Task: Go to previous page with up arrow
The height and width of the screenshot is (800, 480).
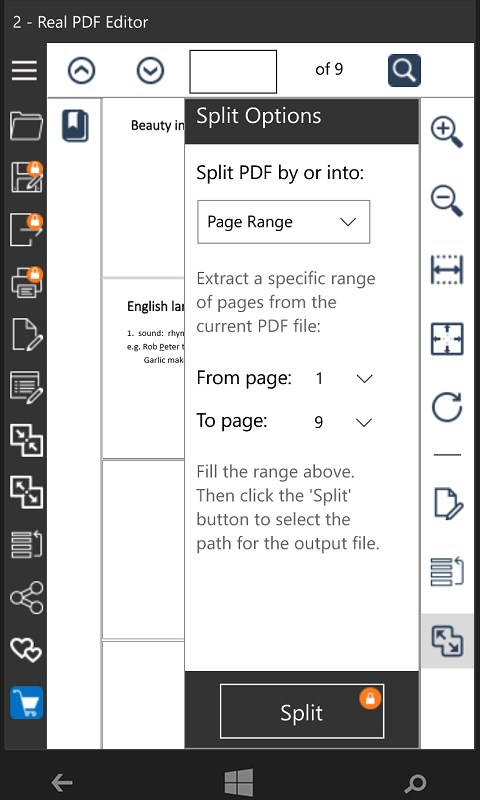Action: point(82,70)
